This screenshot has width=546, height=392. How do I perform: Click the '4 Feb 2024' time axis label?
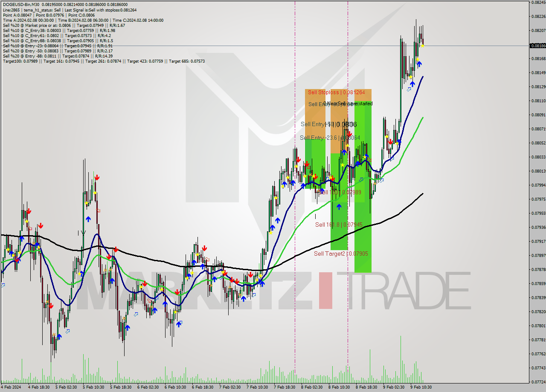[12, 387]
